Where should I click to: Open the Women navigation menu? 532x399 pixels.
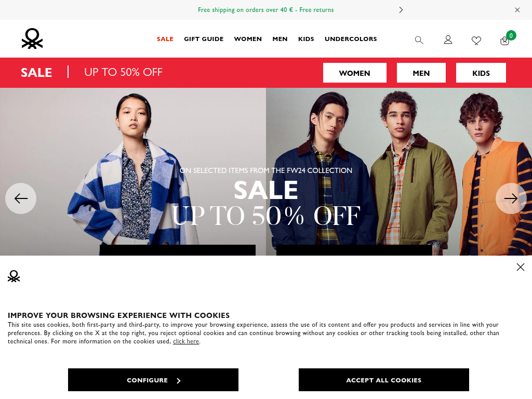pyautogui.click(x=248, y=39)
